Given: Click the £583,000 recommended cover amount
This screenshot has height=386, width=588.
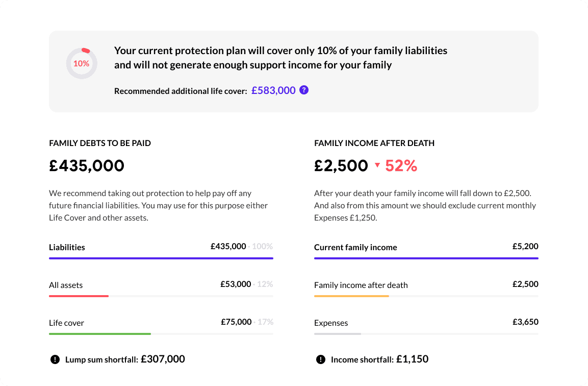Looking at the screenshot, I should click(x=273, y=90).
